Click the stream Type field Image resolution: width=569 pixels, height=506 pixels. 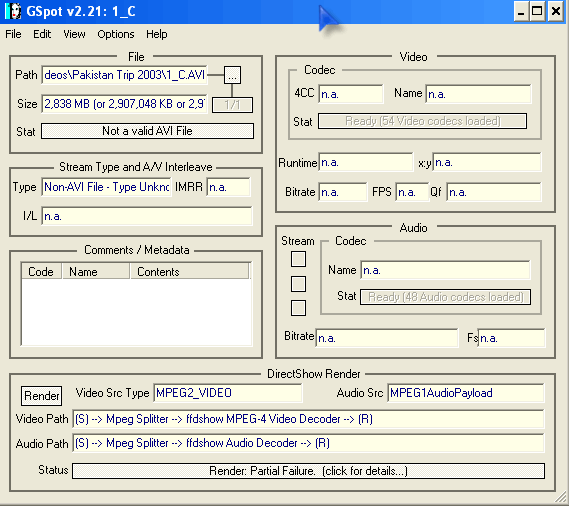(106, 187)
